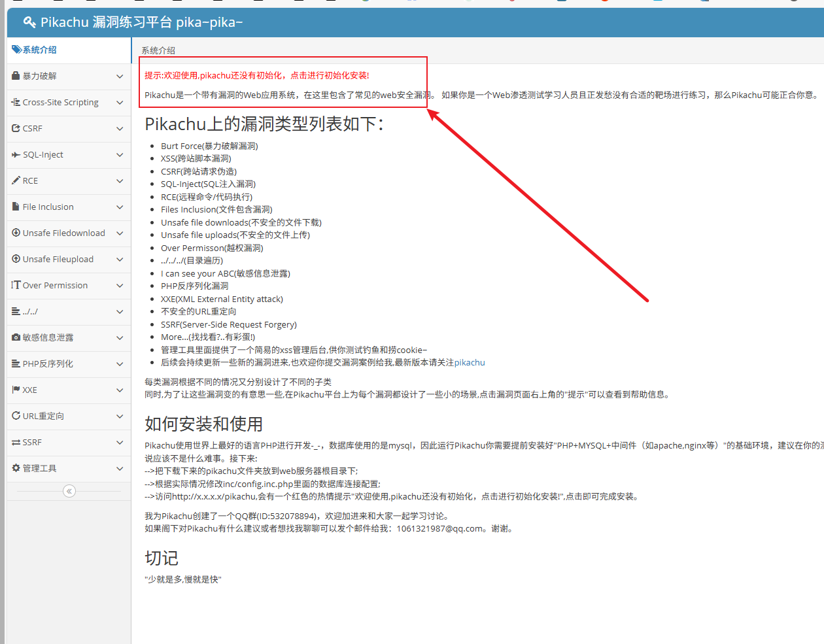Expand the CSRF submenu arrow

click(x=120, y=129)
